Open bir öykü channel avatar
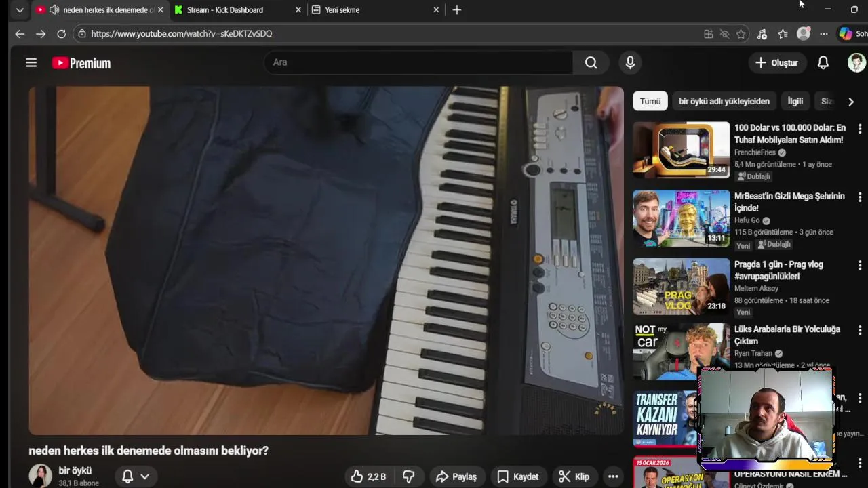868x488 pixels. click(x=40, y=476)
